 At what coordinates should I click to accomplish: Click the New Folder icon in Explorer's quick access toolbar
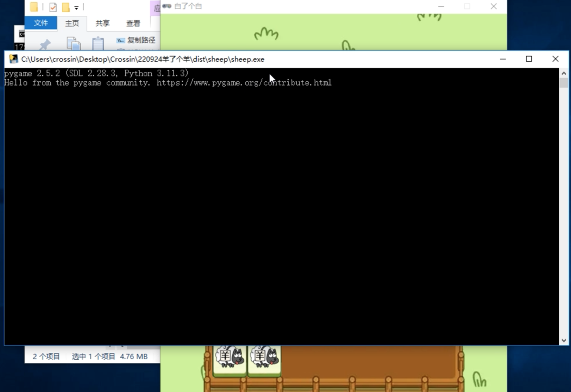[x=66, y=7]
